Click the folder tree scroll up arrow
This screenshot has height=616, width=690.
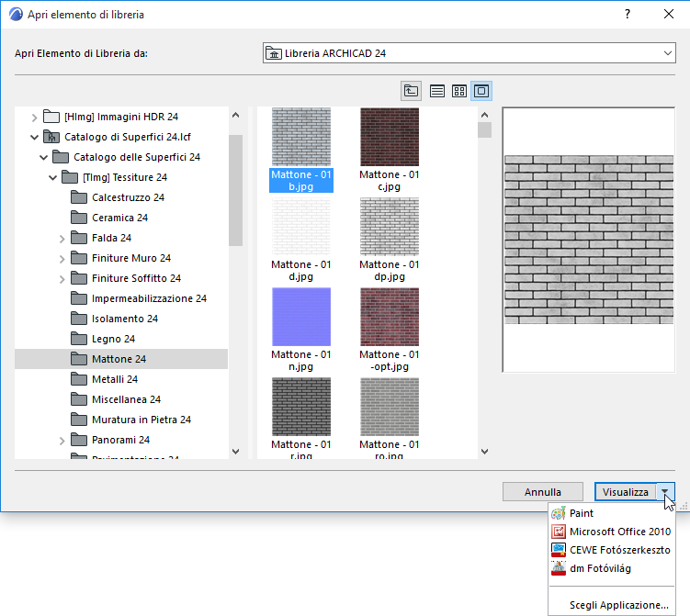[x=236, y=115]
